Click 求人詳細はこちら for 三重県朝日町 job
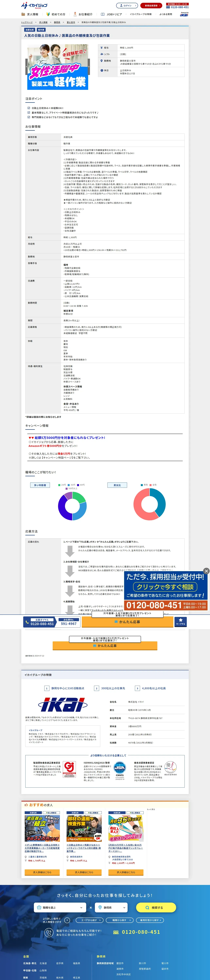The image size is (210, 980). pos(42,872)
